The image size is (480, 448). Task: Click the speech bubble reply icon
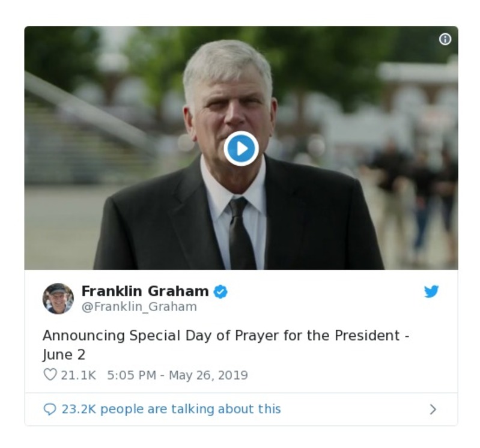click(x=50, y=410)
